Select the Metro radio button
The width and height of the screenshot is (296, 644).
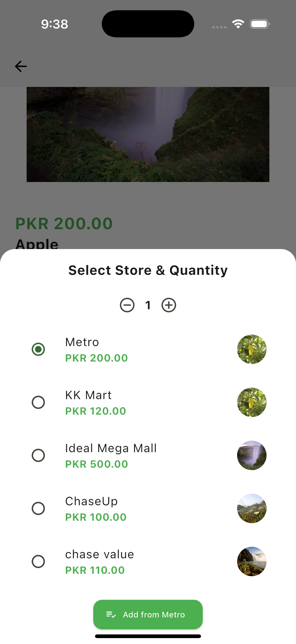38,349
